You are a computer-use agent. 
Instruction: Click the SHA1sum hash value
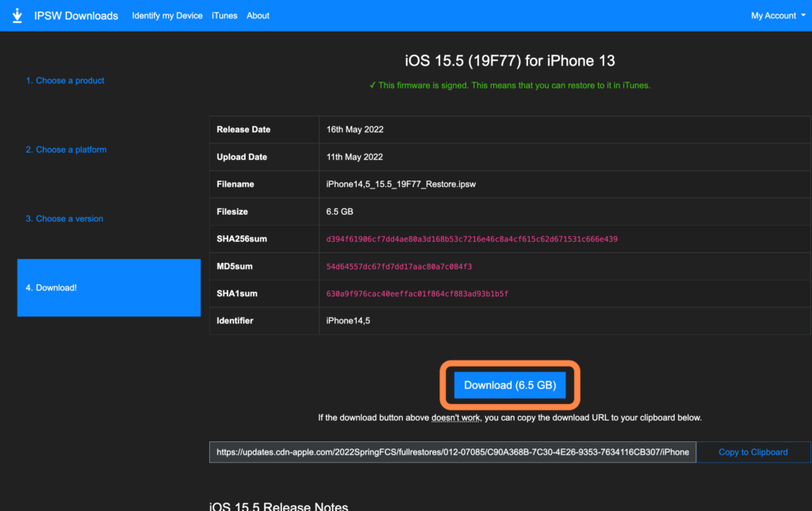click(x=417, y=294)
